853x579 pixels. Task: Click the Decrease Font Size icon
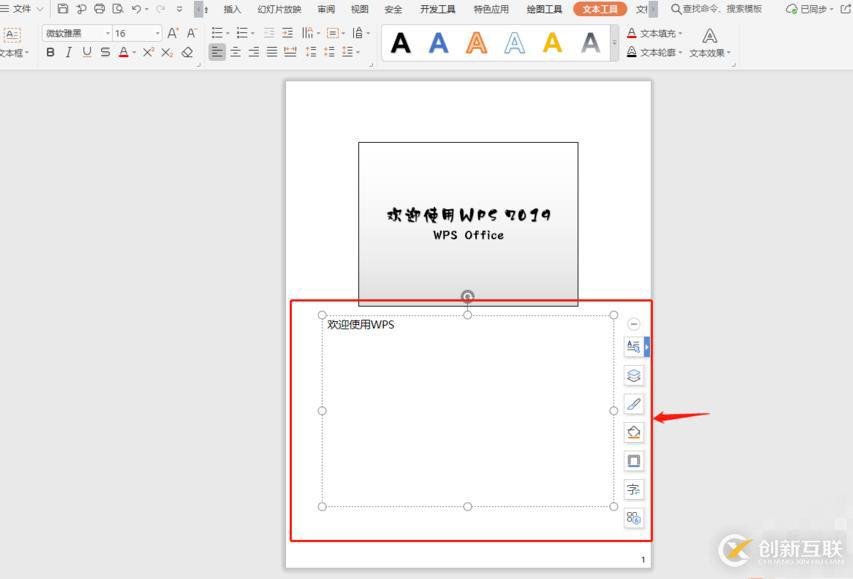191,33
